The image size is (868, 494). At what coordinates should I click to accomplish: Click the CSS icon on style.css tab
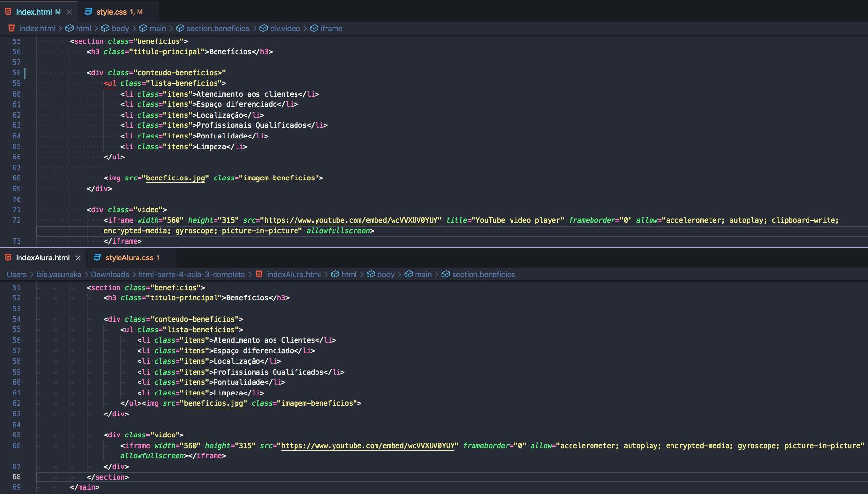click(88, 12)
